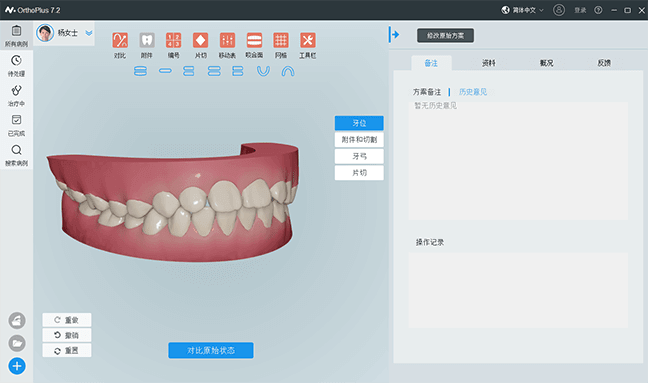648x383 pixels.
Task: Toggle the 网格 grid display icon
Action: tap(281, 40)
